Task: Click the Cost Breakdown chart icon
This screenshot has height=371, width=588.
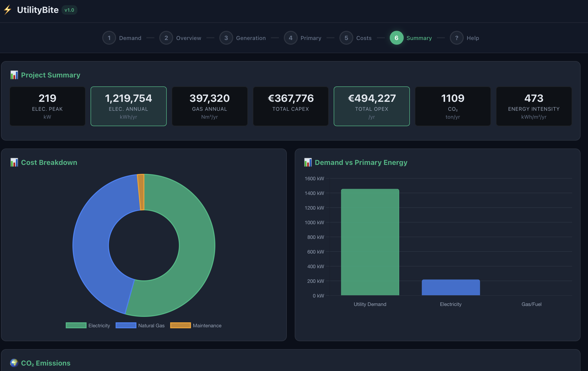Action: [x=14, y=162]
